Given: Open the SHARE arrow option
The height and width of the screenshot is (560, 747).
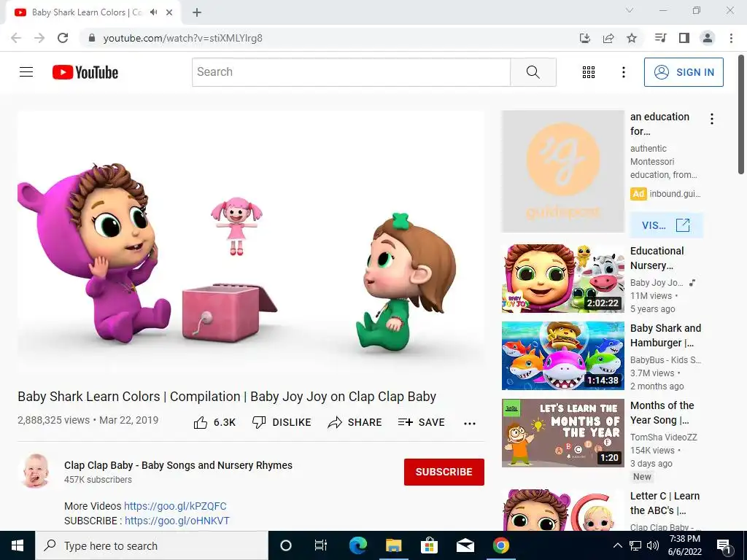Looking at the screenshot, I should [x=355, y=422].
